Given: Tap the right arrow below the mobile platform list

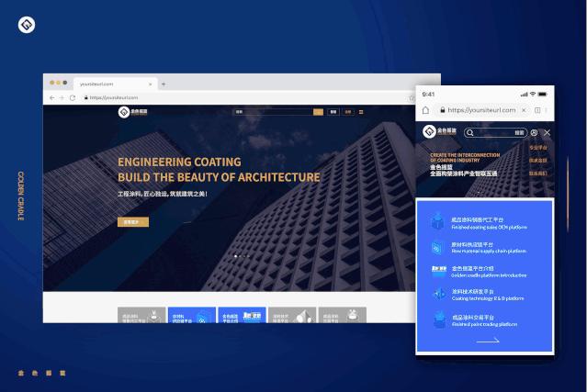Looking at the screenshot, I should (x=488, y=341).
